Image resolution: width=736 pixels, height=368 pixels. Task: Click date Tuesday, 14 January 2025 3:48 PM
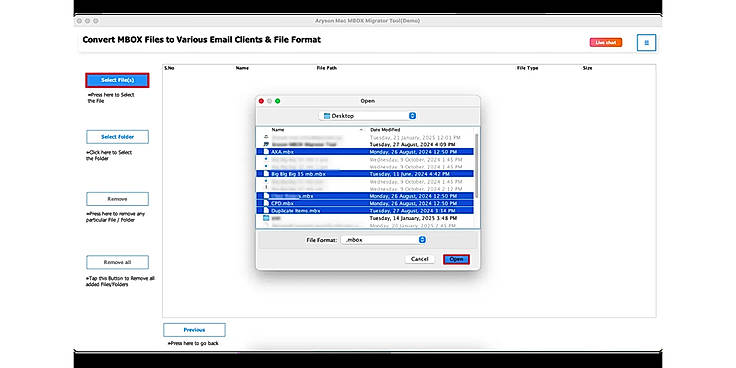click(x=413, y=218)
